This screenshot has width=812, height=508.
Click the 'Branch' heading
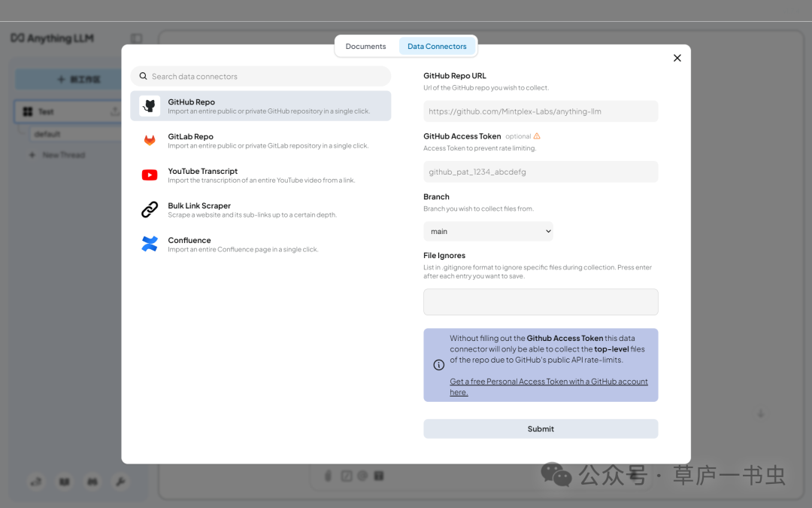coord(436,197)
